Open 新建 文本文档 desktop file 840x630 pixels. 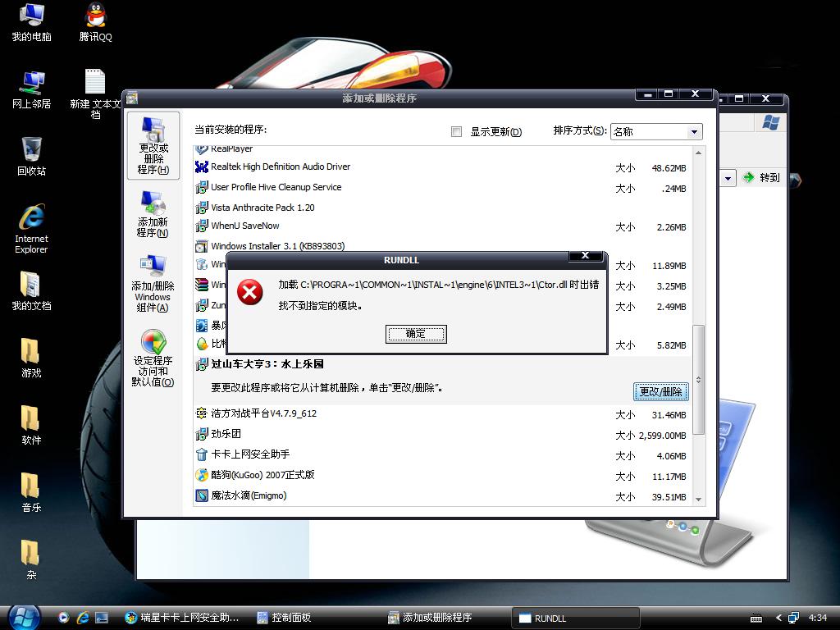pyautogui.click(x=95, y=94)
